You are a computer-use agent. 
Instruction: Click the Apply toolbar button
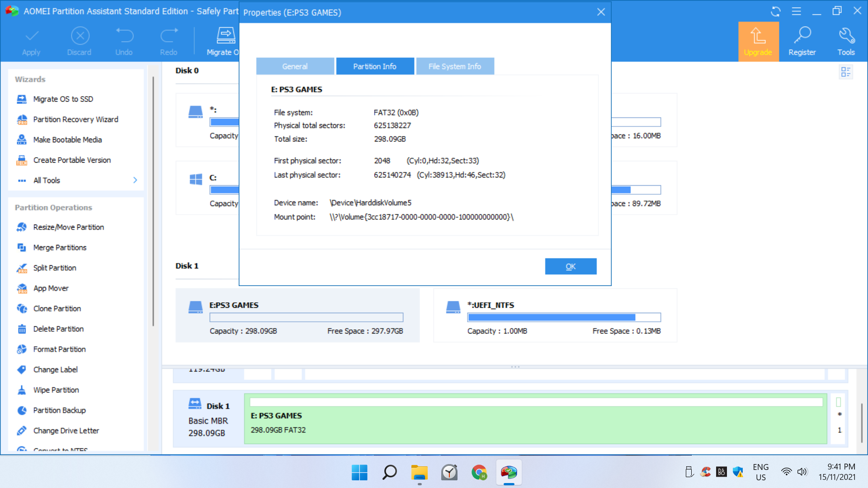pos(31,42)
